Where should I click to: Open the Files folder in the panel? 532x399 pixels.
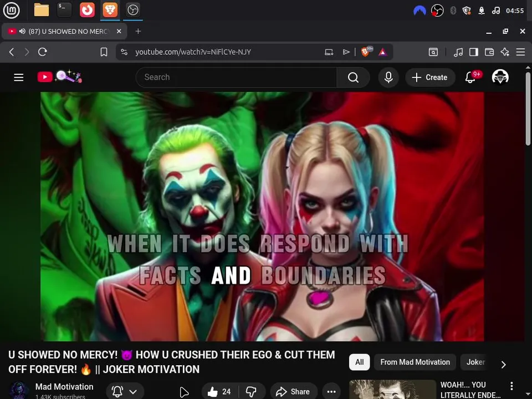pyautogui.click(x=42, y=10)
